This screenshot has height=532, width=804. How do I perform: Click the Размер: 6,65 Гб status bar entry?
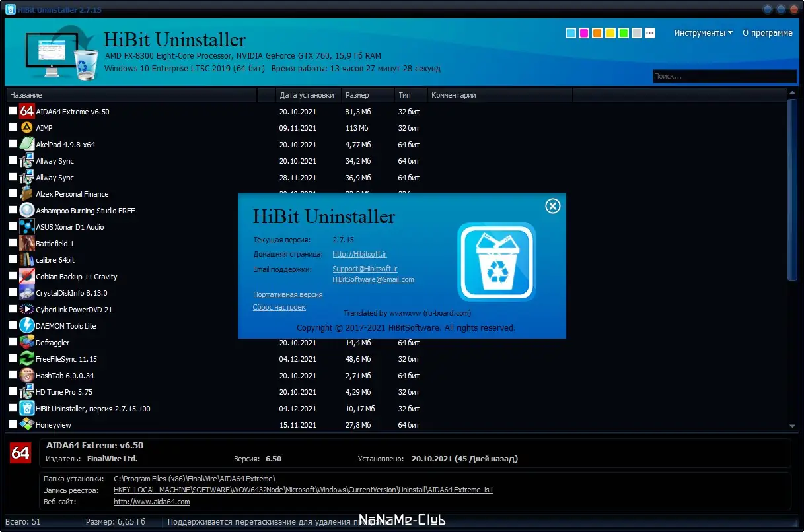[x=115, y=522]
